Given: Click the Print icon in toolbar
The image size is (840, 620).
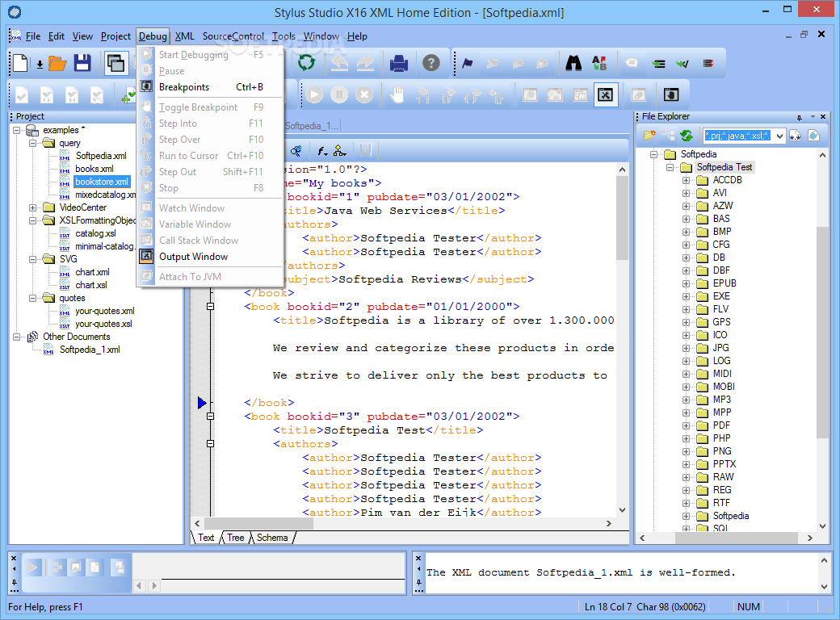Looking at the screenshot, I should click(x=399, y=63).
